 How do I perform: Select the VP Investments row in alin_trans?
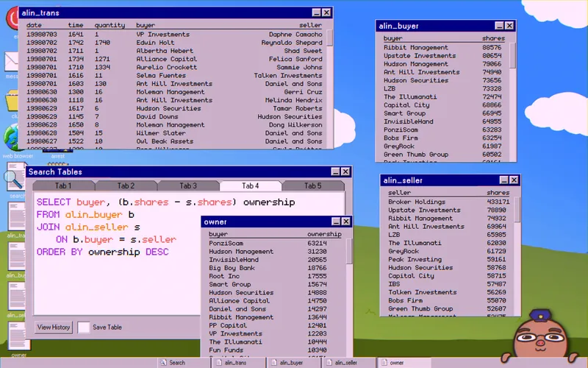(174, 34)
